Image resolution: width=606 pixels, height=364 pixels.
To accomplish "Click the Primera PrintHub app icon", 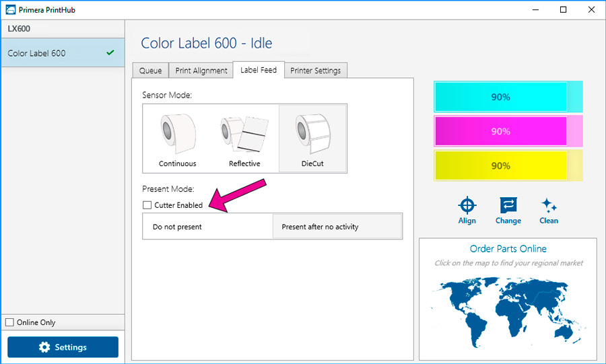I will pos(10,9).
